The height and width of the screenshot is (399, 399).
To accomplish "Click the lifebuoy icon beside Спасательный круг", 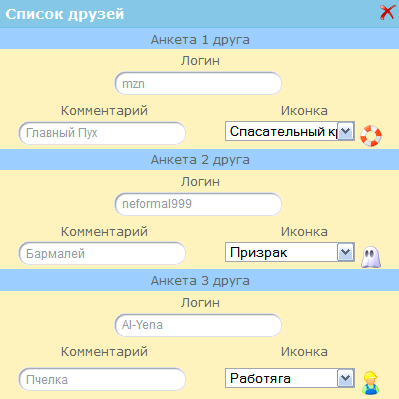I will pos(371,136).
